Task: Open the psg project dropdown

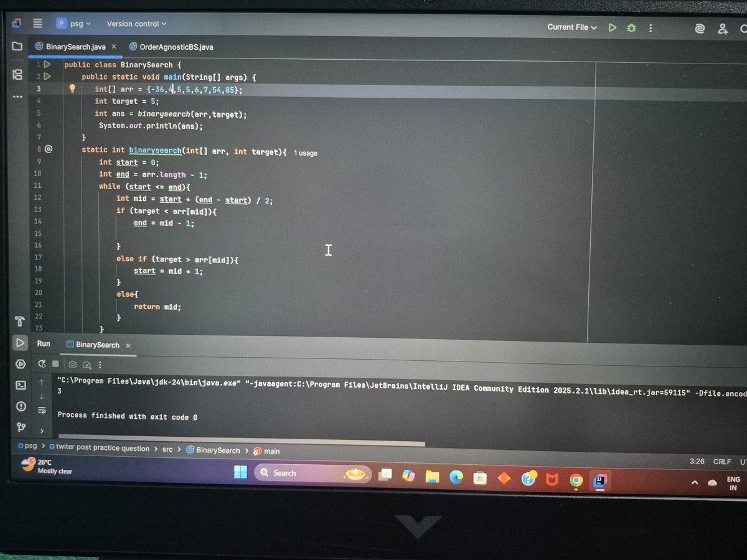Action: (x=74, y=24)
